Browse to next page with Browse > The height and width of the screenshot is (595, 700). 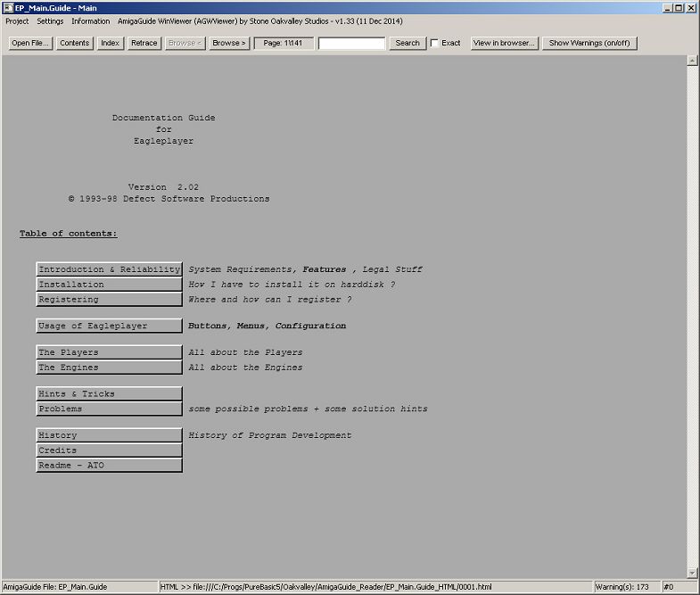229,43
